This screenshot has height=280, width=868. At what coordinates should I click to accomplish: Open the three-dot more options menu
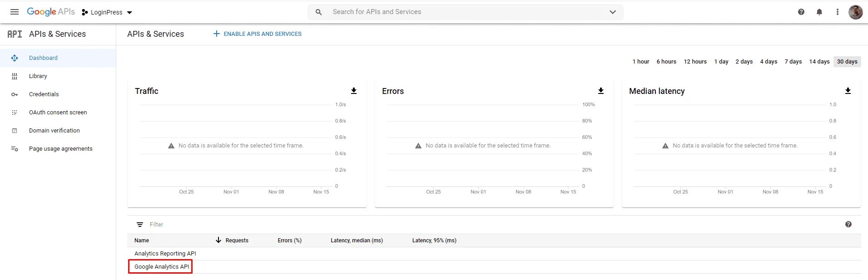tap(838, 12)
